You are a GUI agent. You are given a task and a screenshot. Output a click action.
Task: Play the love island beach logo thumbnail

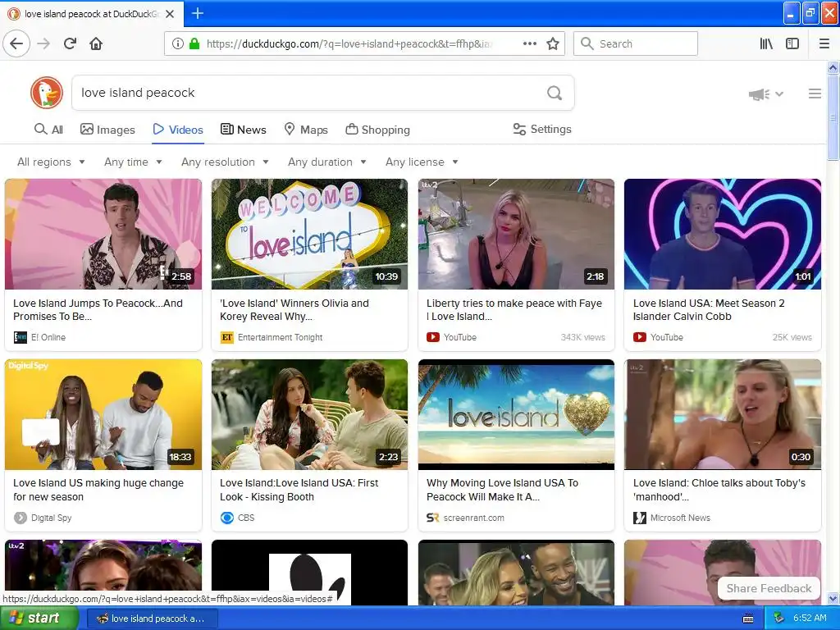click(516, 414)
